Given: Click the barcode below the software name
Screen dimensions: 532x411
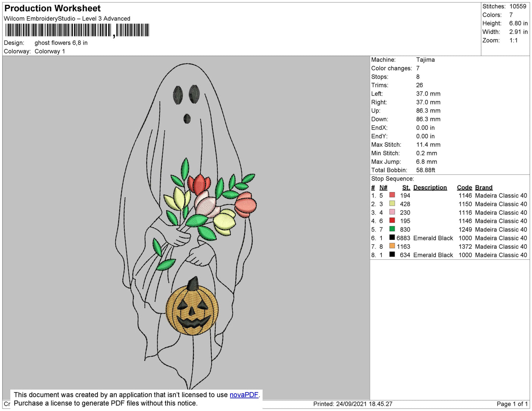Looking at the screenshot, I should 77,30.
